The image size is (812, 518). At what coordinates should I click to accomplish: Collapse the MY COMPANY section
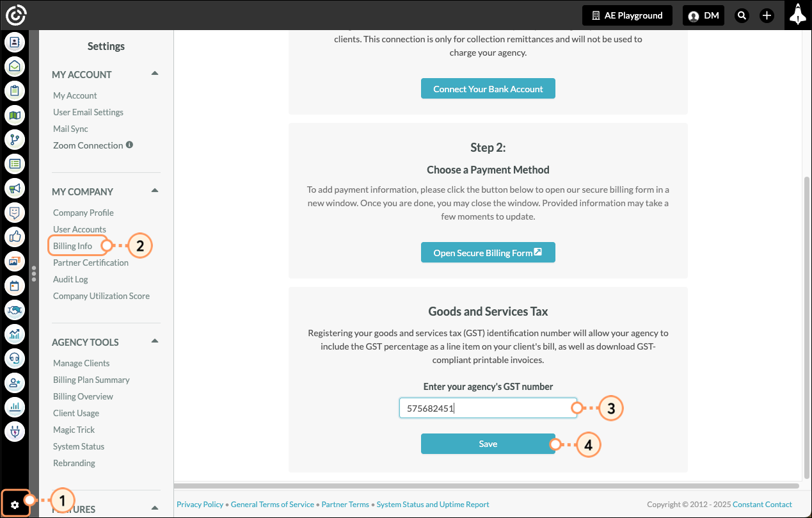[x=154, y=191]
